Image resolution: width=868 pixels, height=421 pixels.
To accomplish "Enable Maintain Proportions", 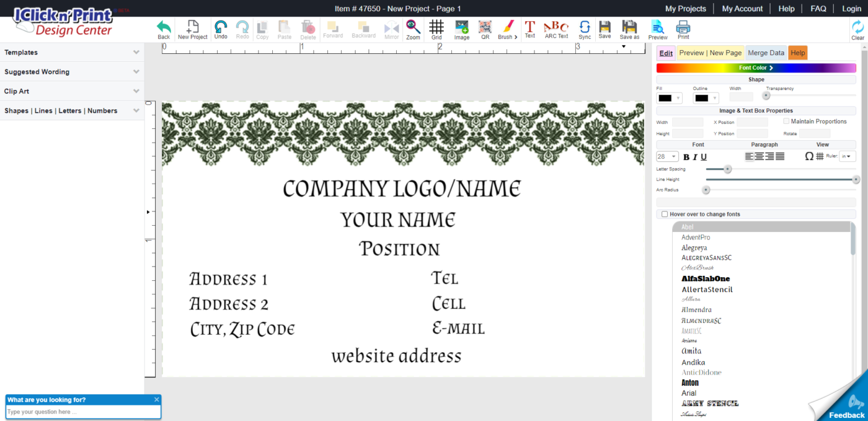I will point(786,121).
